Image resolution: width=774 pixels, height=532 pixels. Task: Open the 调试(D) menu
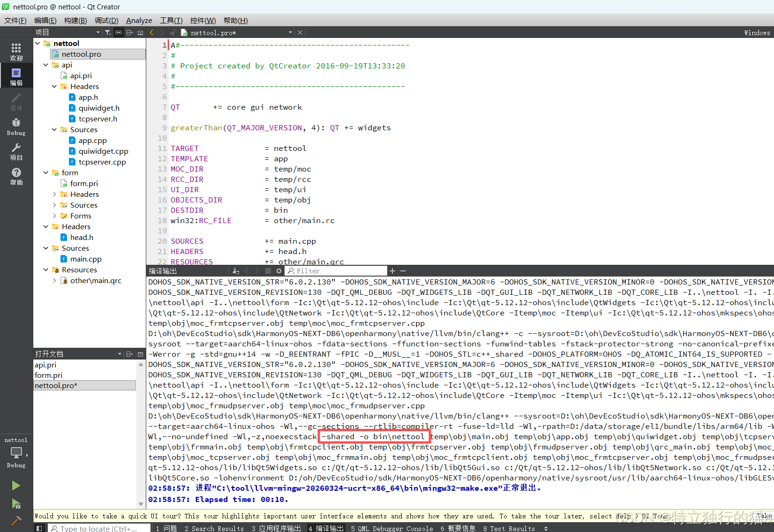pyautogui.click(x=106, y=20)
